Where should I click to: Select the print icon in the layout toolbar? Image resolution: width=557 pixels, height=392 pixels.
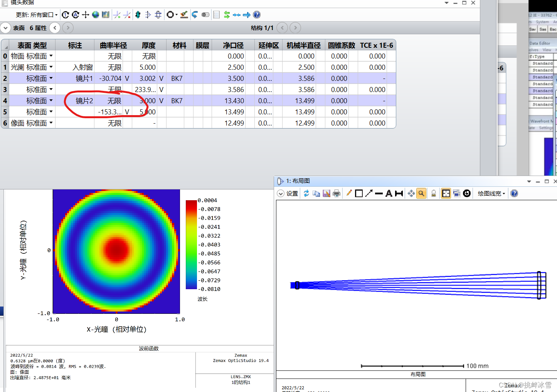click(336, 193)
